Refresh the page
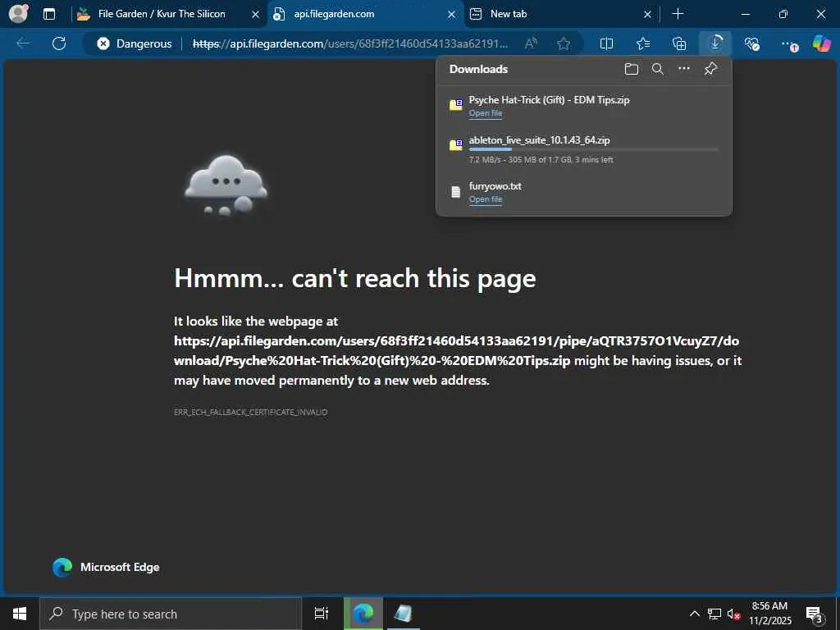Image resolution: width=840 pixels, height=630 pixels. [59, 43]
